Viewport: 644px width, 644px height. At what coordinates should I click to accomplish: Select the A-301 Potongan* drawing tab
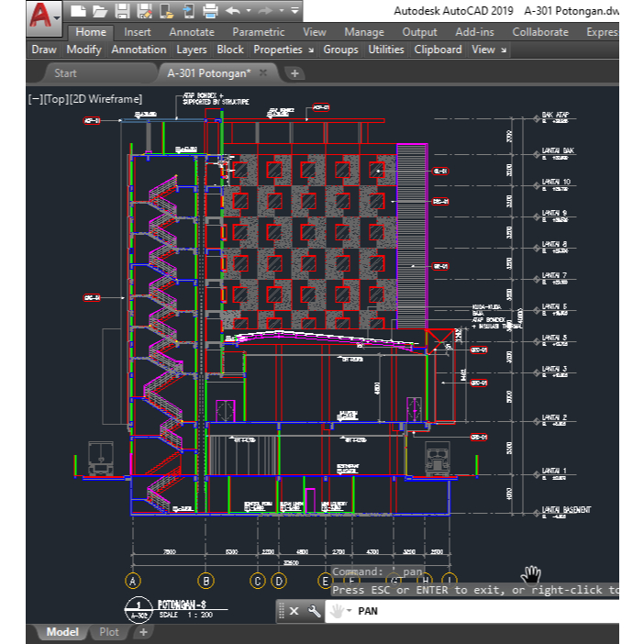(x=209, y=73)
